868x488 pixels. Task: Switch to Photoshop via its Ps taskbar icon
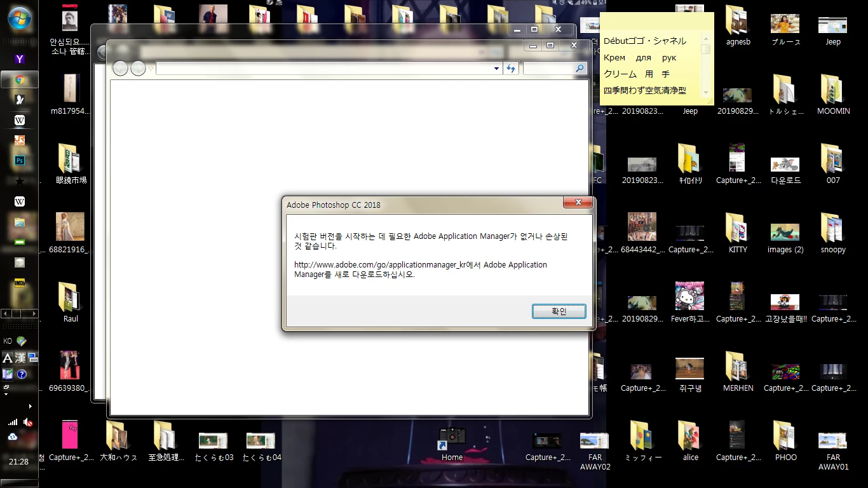click(x=20, y=161)
